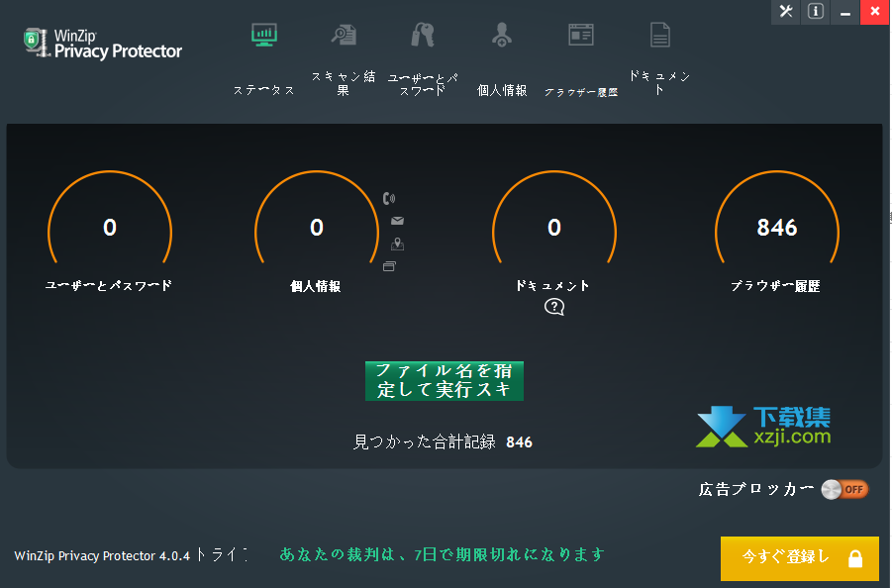Open the スキャン結果 scan results icon
Viewport: 892px width, 588px height.
345,35
